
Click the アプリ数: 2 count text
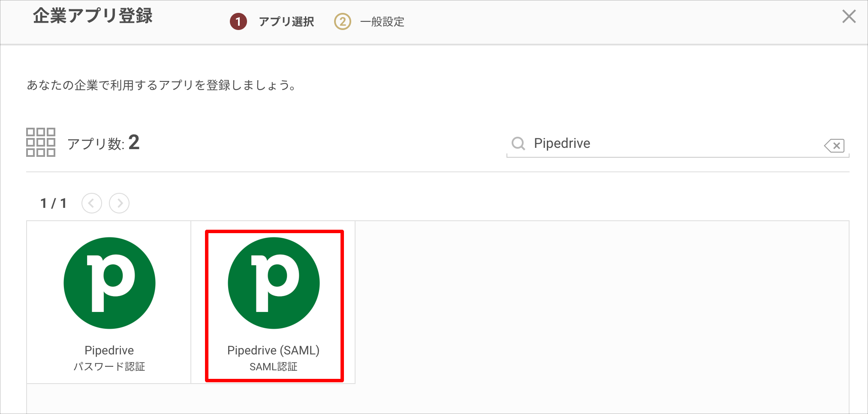pos(103,143)
